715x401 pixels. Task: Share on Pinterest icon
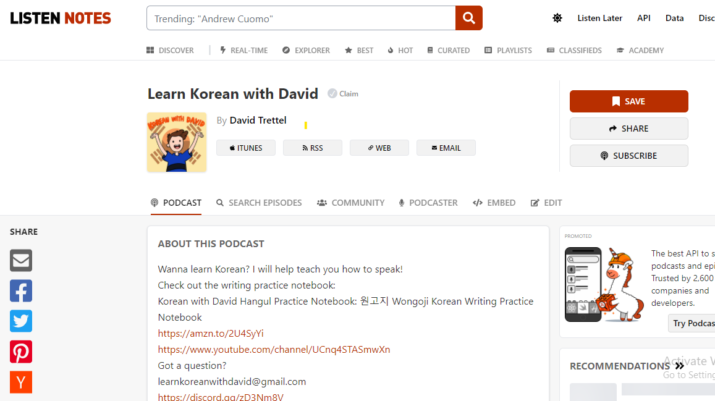(21, 352)
